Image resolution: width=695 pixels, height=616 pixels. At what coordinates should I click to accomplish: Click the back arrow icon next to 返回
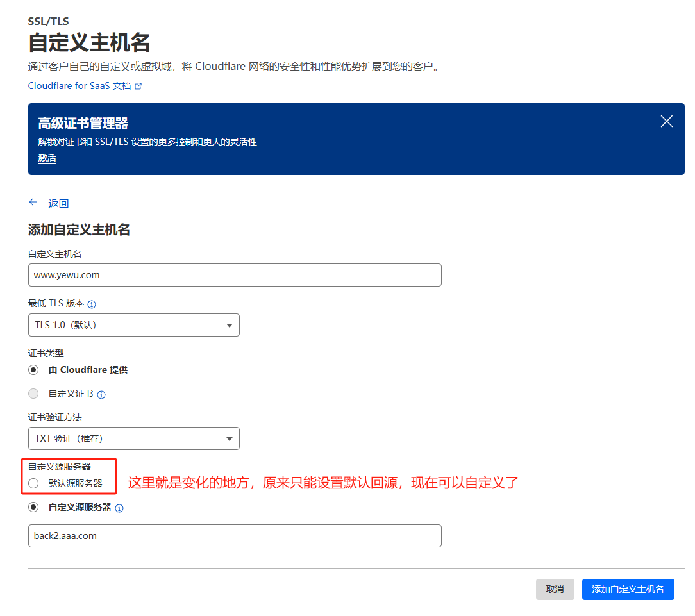33,203
